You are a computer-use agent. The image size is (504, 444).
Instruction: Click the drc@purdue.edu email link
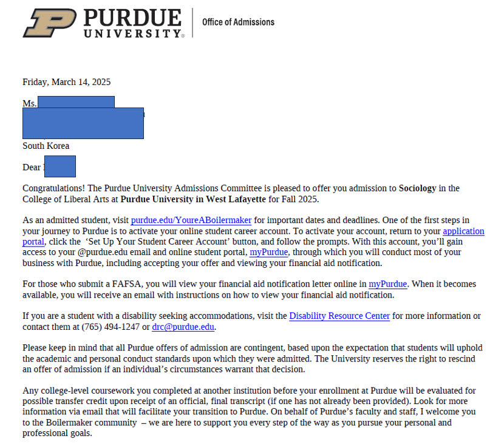(183, 327)
